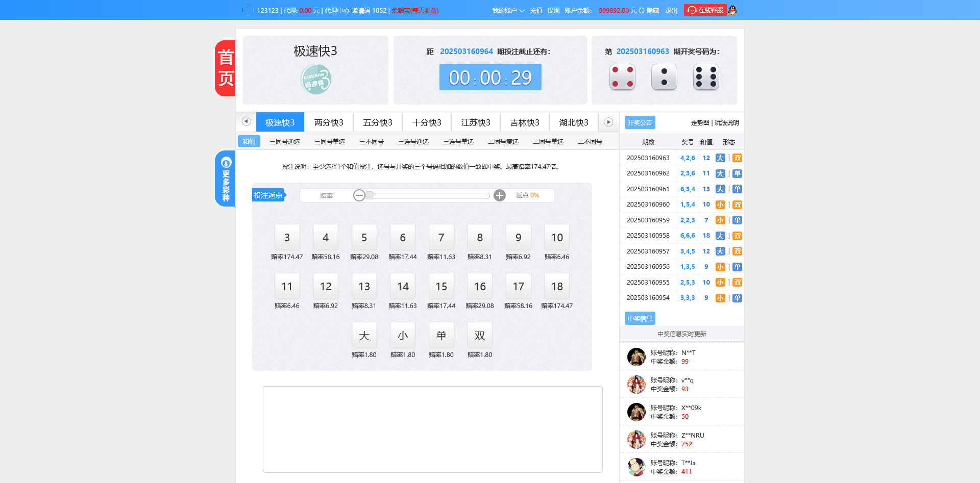Click the QQ penguin icon in header
Image resolution: width=980 pixels, height=483 pixels.
732,10
